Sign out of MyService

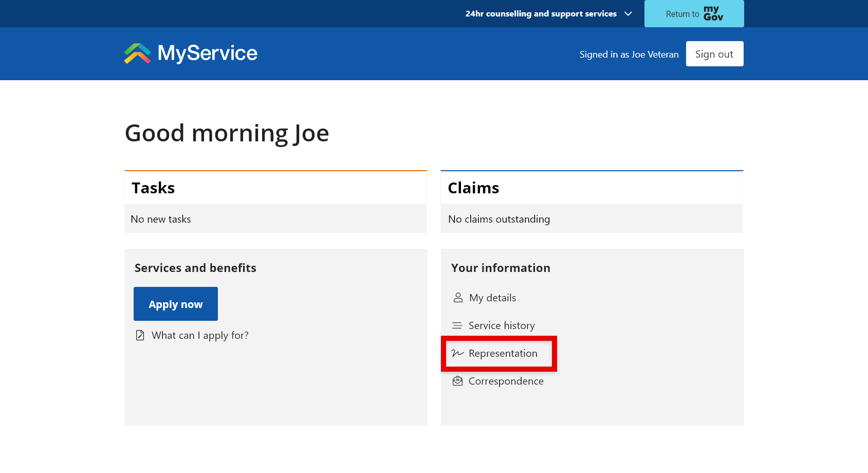tap(714, 53)
